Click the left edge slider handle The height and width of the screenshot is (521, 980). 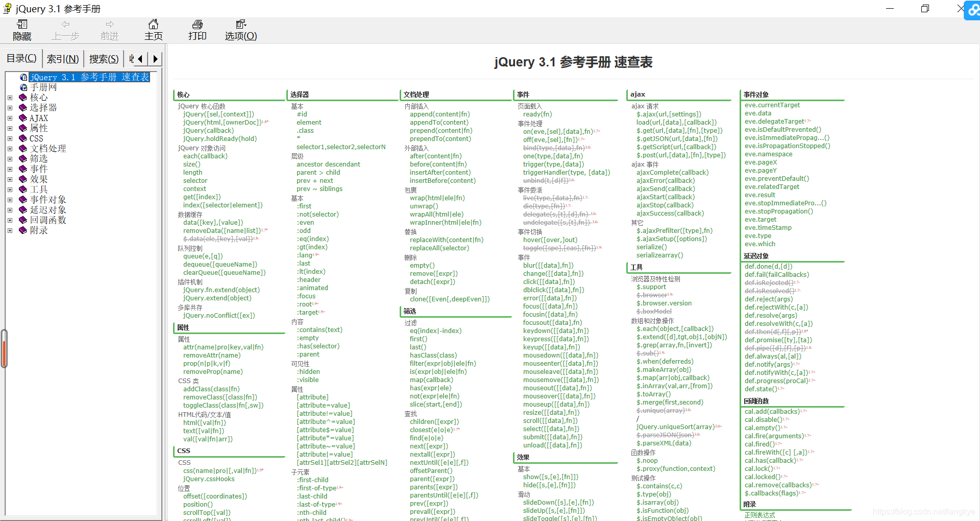4,349
